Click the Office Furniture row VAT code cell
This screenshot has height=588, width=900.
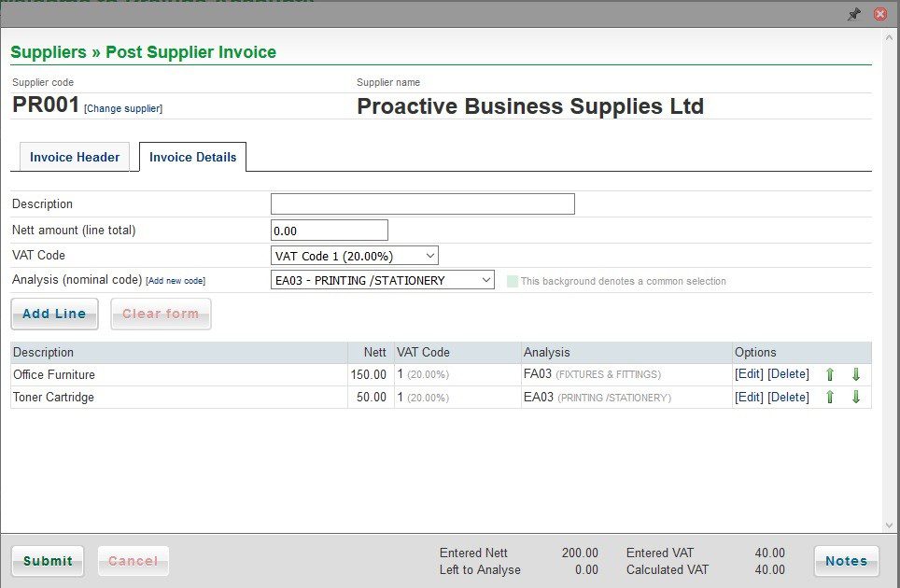pos(457,374)
